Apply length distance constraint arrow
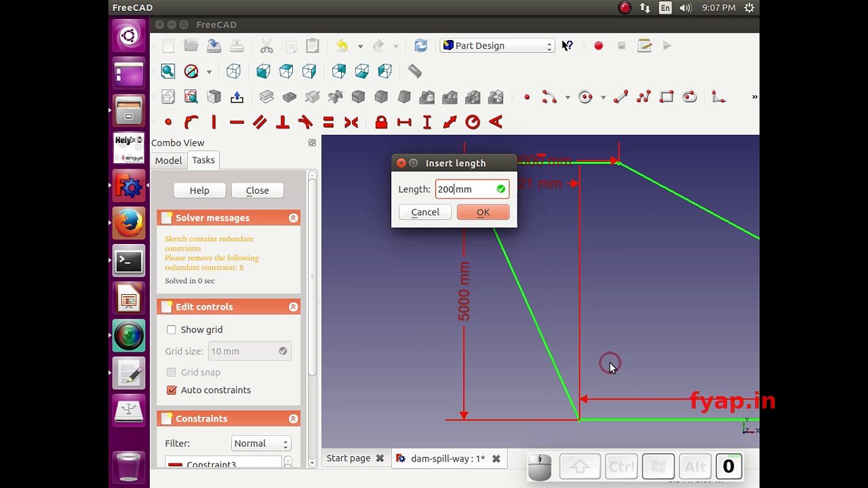 click(450, 123)
